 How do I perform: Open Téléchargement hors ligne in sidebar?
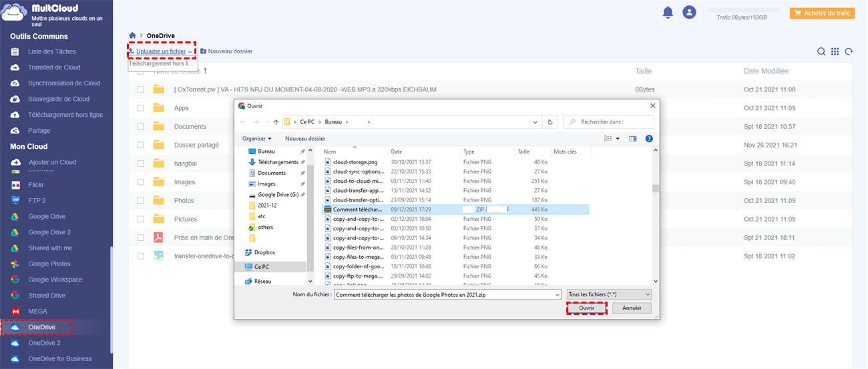tap(65, 115)
